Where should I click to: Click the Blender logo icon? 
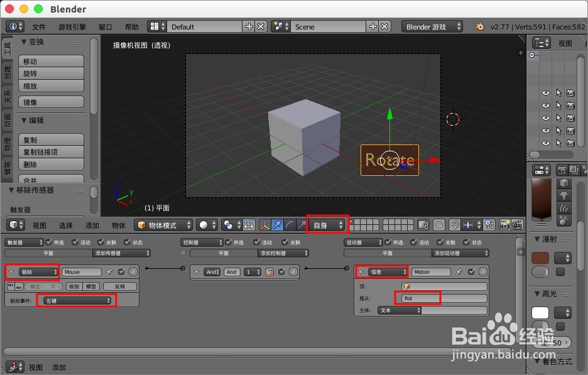click(479, 26)
